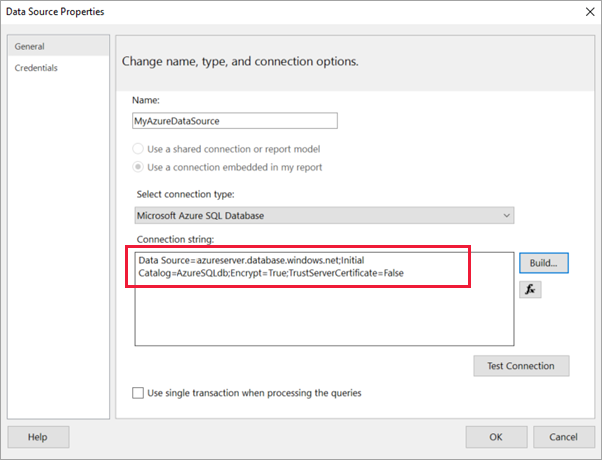Click Test Connection

pyautogui.click(x=520, y=366)
